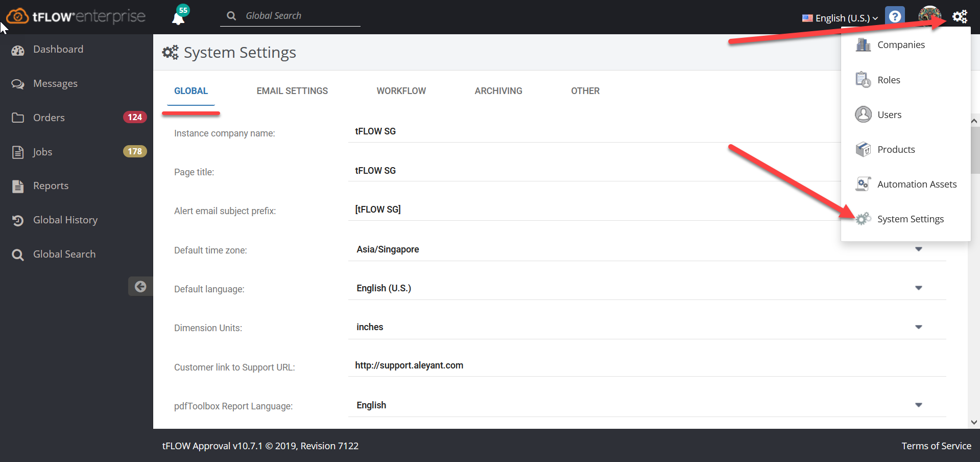Click the 178 badge on Jobs
Screen dimensions: 980x462
(135, 151)
